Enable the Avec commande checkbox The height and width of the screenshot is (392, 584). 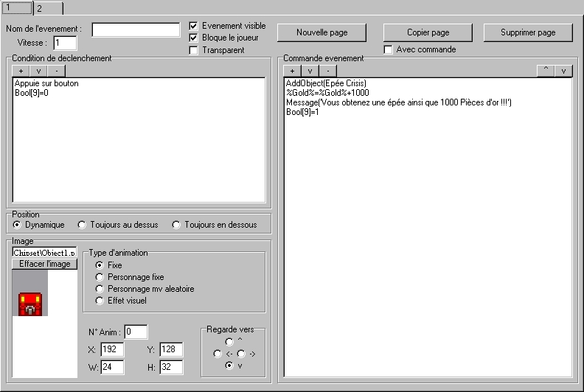tap(389, 50)
